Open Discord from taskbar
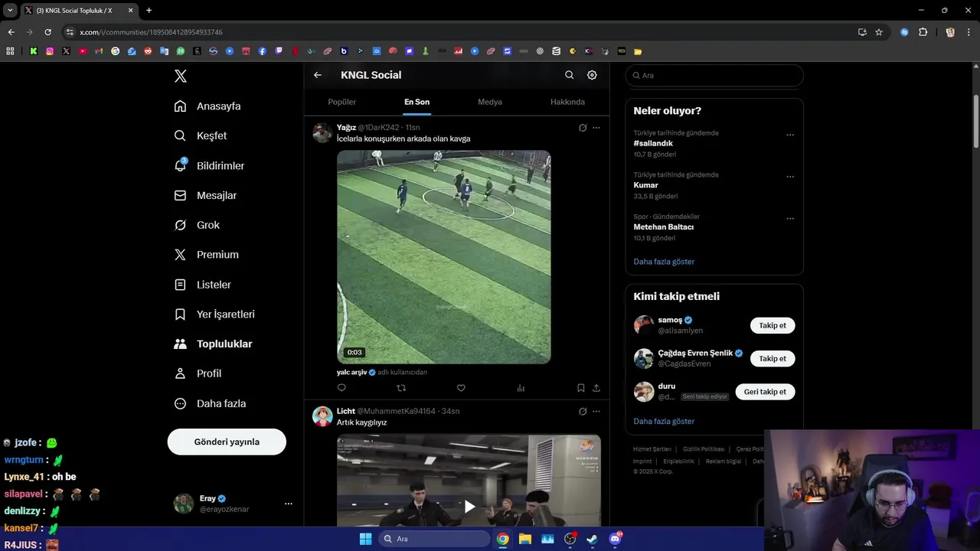This screenshot has width=980, height=551. [x=615, y=539]
